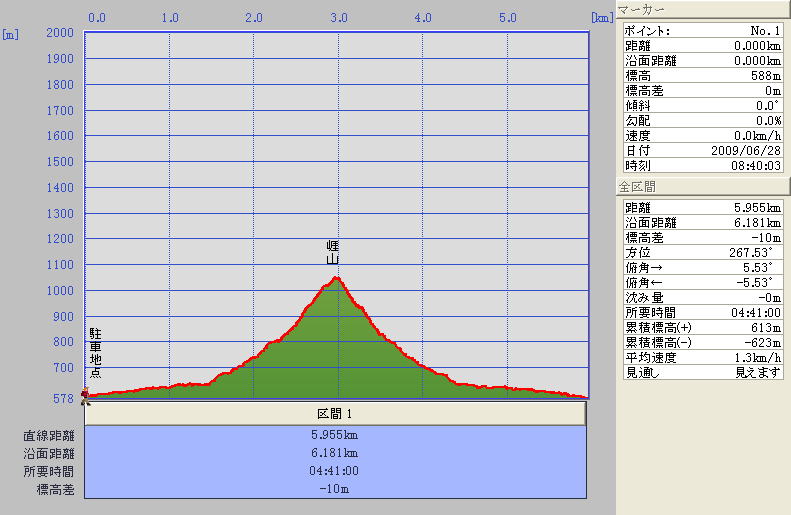The image size is (791, 515).
Task: Click the 標高差 0m row in marker panel
Action: click(x=703, y=91)
